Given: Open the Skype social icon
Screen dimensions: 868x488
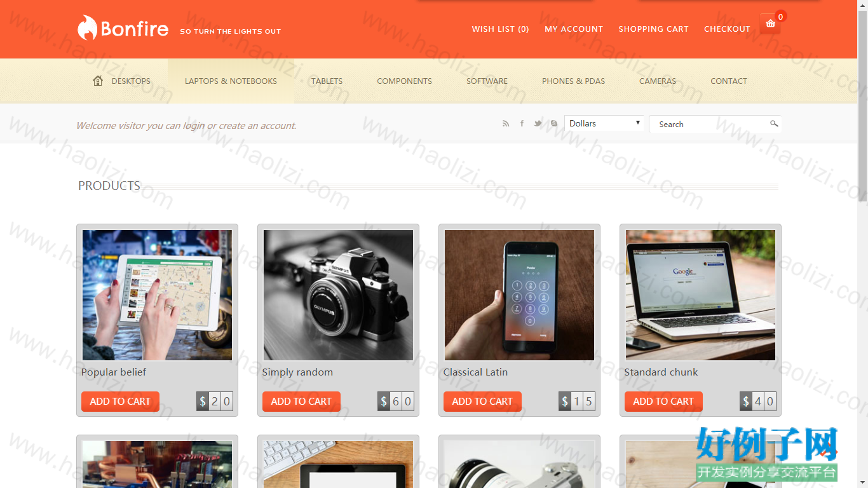Looking at the screenshot, I should (554, 124).
